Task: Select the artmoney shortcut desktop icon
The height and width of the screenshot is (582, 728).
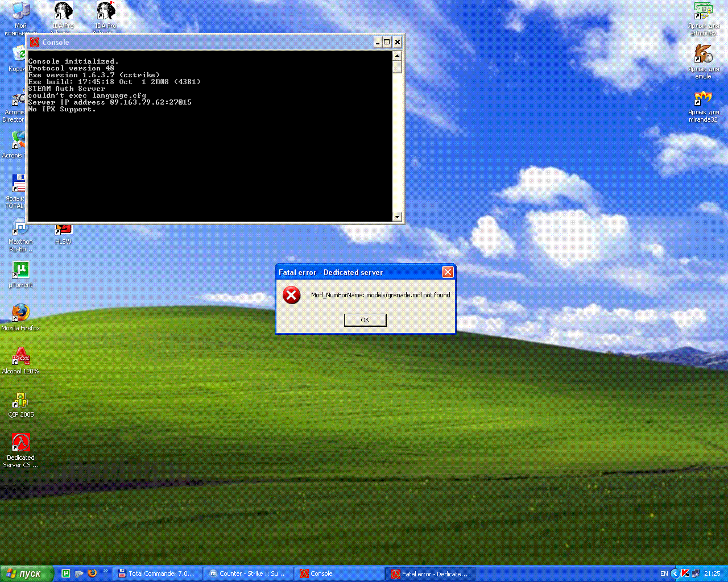Action: (x=704, y=18)
